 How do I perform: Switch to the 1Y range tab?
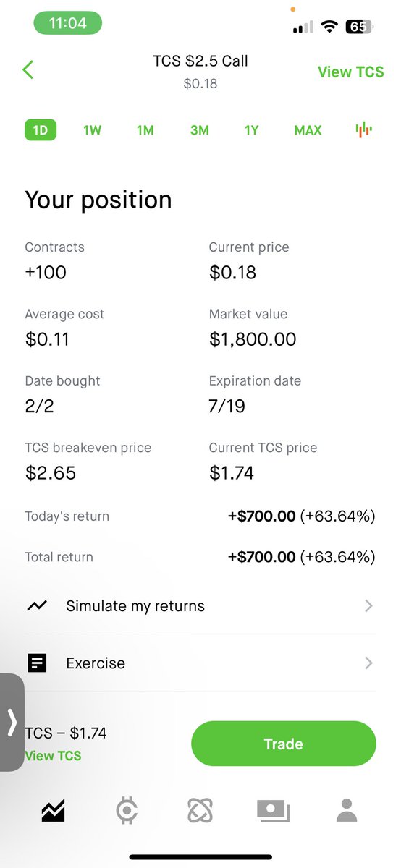click(x=251, y=130)
